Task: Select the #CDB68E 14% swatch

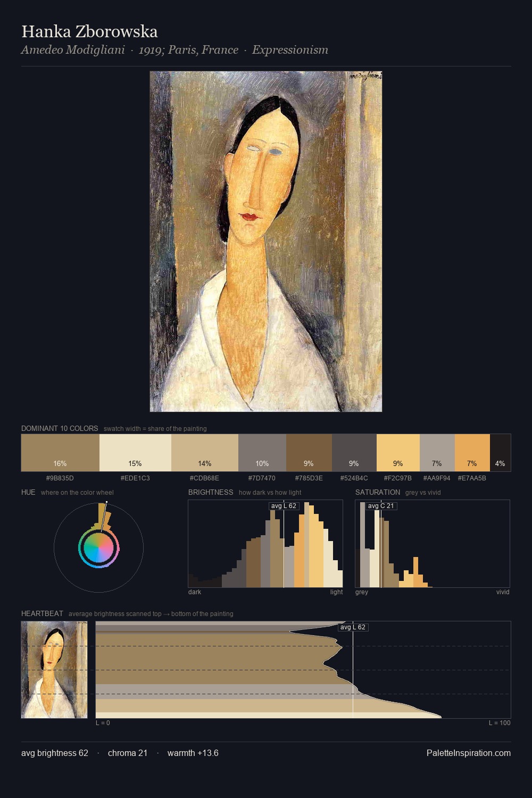Action: 205,453
